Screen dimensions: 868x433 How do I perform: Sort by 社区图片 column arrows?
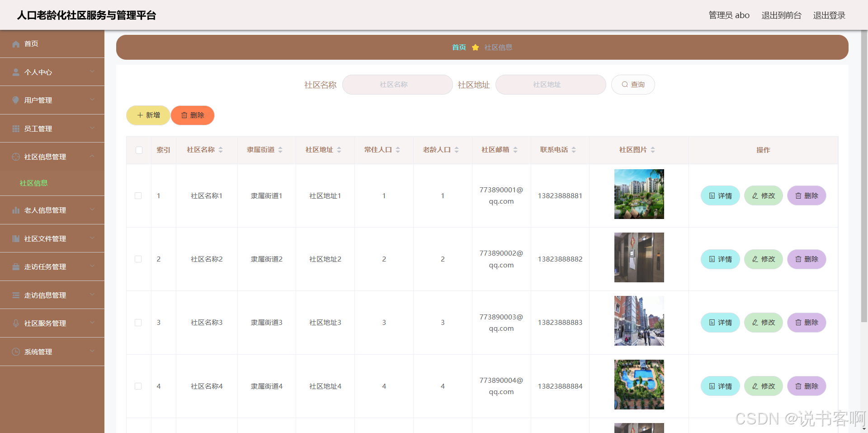(x=653, y=150)
